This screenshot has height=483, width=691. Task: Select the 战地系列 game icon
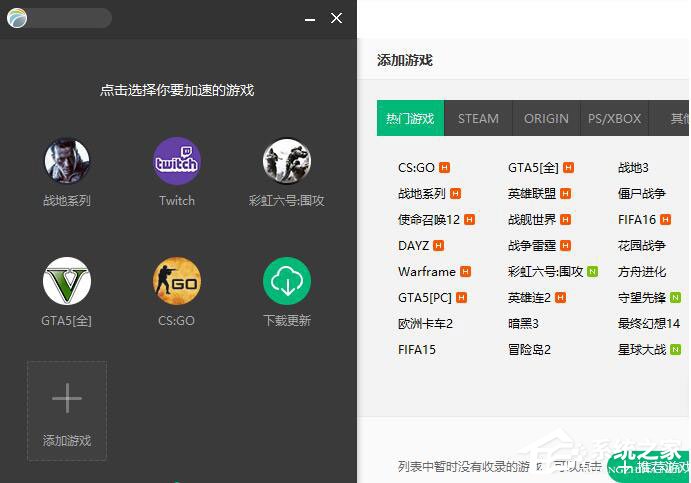click(67, 161)
